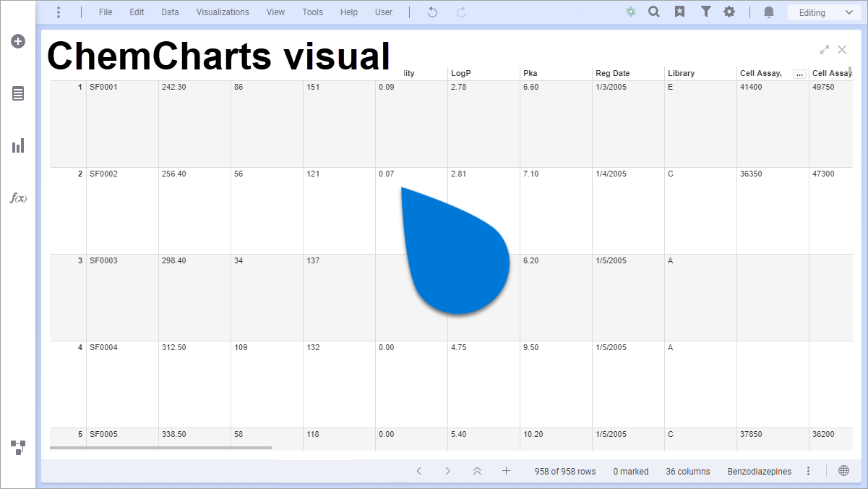Screen dimensions: 868x489
Task: Click the 0 marked rows link
Action: click(630, 471)
